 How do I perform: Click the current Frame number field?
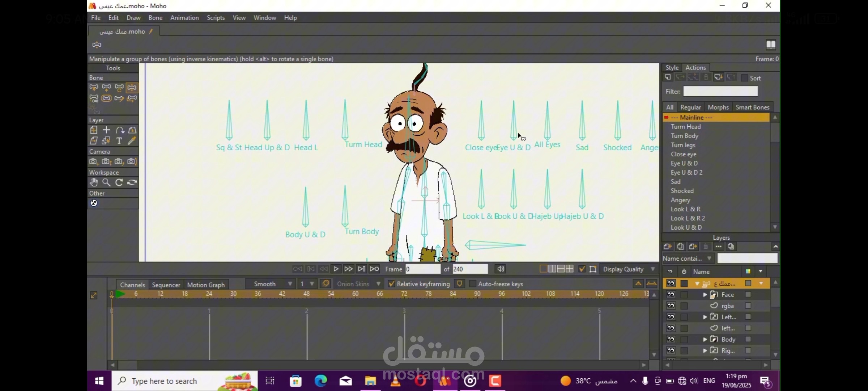[x=423, y=269]
